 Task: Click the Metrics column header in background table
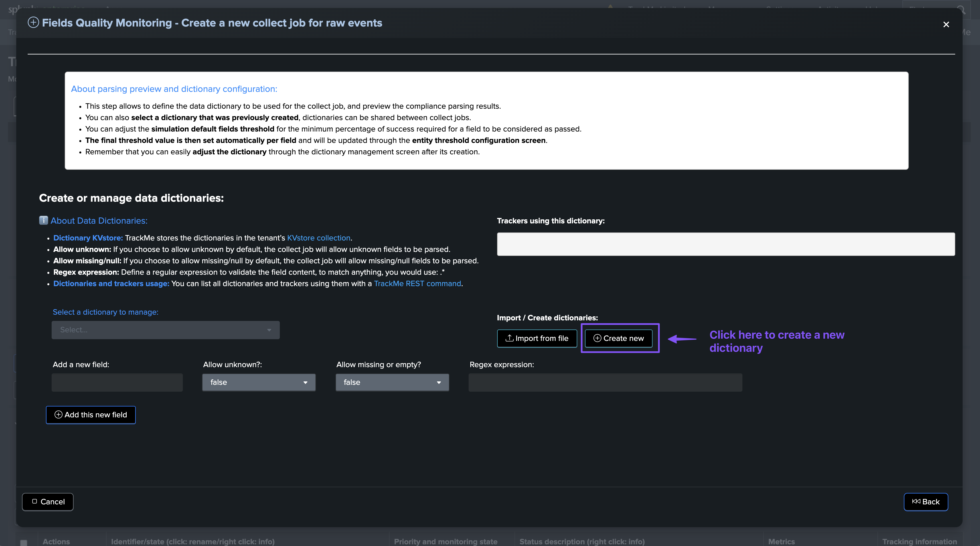(x=781, y=541)
